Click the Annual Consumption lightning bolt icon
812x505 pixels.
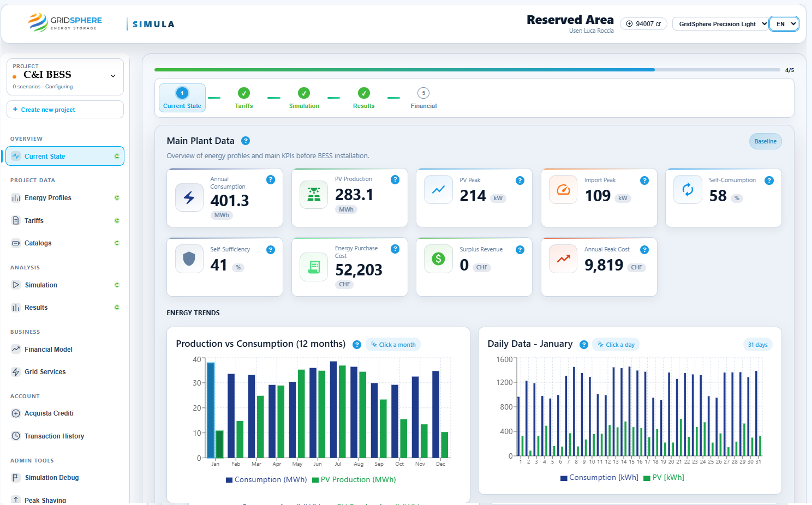tap(189, 197)
